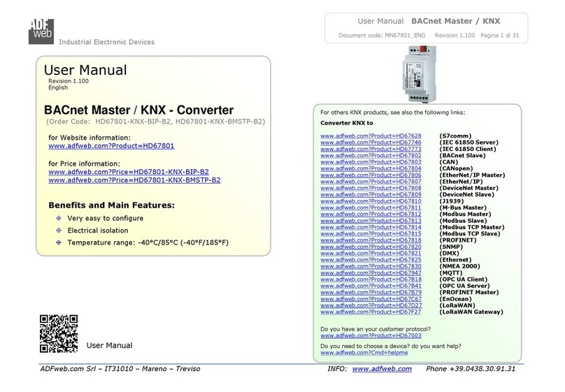Open the PROFINET Master link HD67B79
The image size is (565, 392).
point(371,292)
